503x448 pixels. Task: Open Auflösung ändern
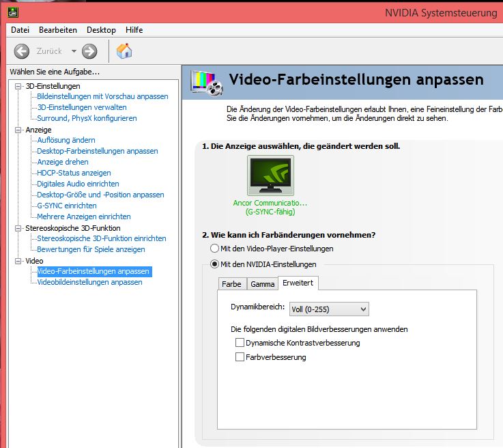coord(66,140)
